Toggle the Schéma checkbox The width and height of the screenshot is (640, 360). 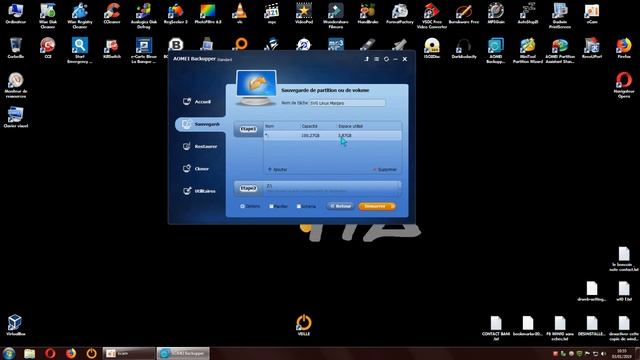coord(299,206)
